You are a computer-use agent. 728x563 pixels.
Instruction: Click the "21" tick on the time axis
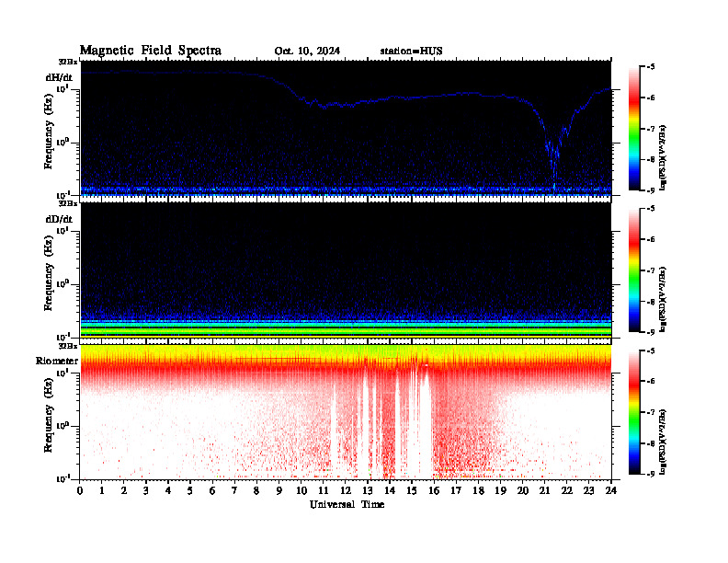544,491
